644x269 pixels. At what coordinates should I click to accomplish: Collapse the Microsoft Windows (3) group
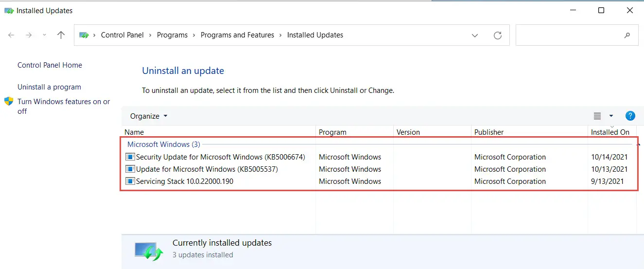pyautogui.click(x=163, y=144)
